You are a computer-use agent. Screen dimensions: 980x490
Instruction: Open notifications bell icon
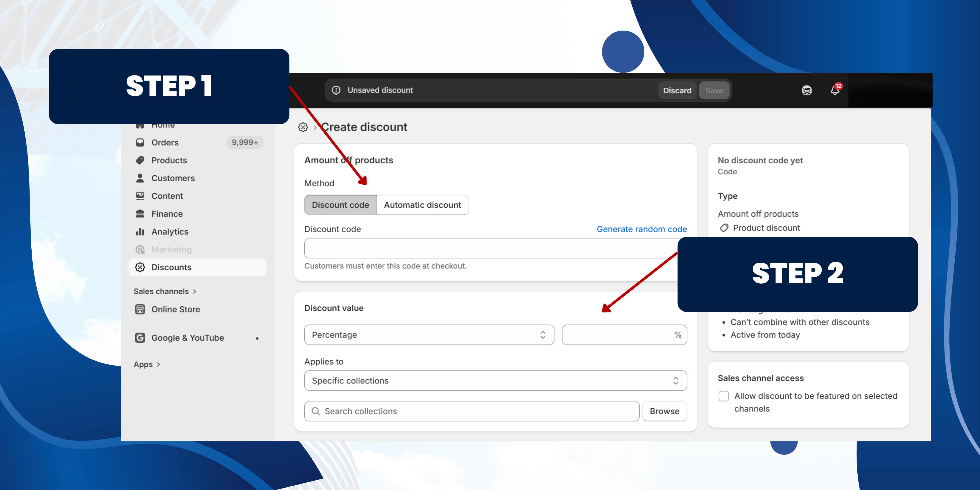tap(835, 90)
